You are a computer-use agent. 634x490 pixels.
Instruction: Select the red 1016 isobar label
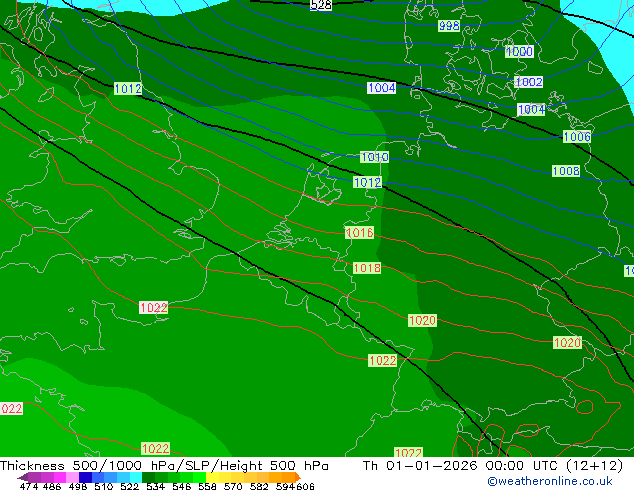click(359, 232)
